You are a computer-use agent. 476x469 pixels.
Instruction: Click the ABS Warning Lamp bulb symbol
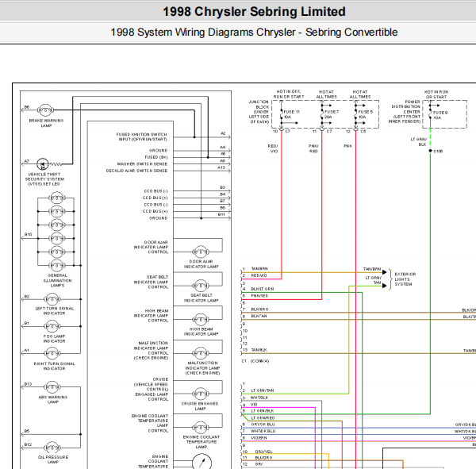click(x=52, y=387)
